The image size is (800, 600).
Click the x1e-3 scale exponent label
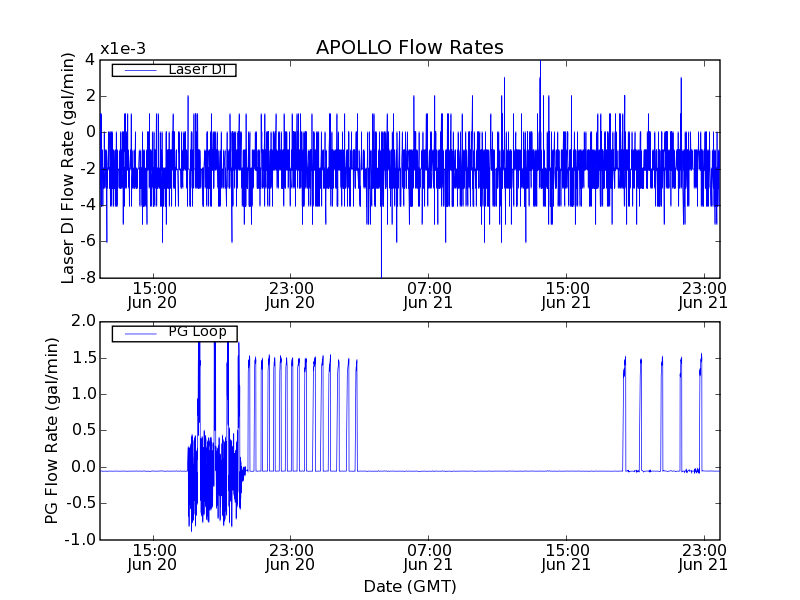[x=122, y=49]
